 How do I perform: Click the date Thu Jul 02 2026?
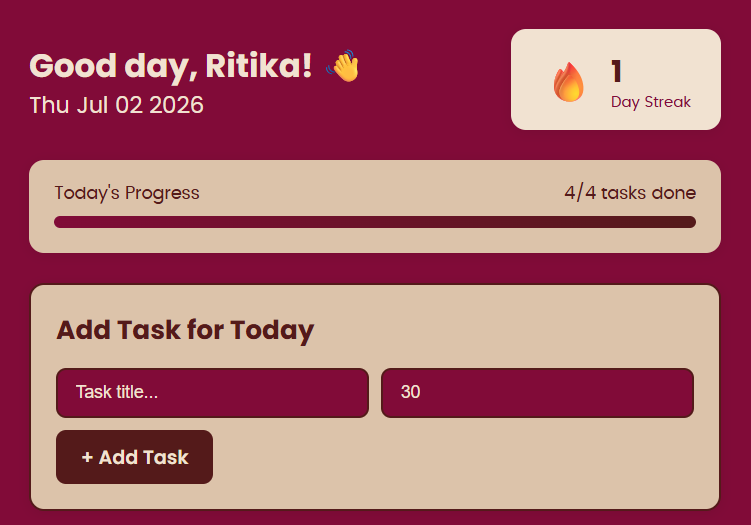[116, 105]
